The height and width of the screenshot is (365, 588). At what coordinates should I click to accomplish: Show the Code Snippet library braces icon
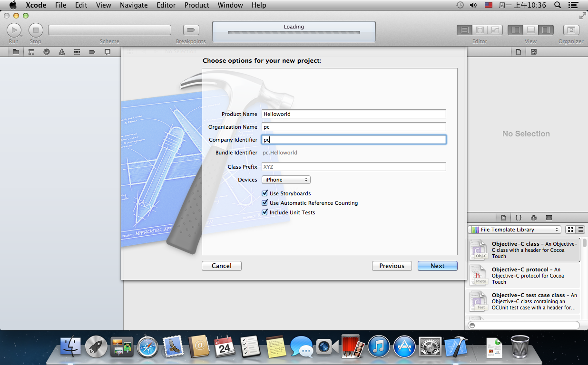(519, 218)
